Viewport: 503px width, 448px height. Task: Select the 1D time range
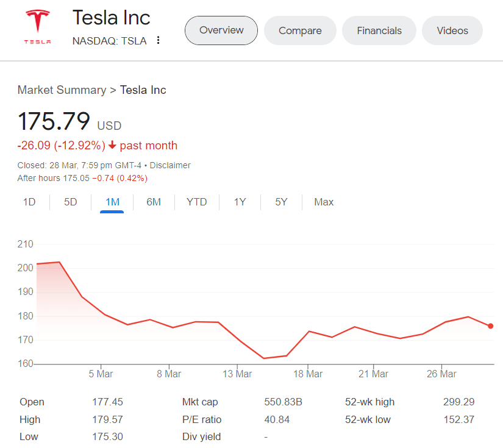click(x=29, y=202)
